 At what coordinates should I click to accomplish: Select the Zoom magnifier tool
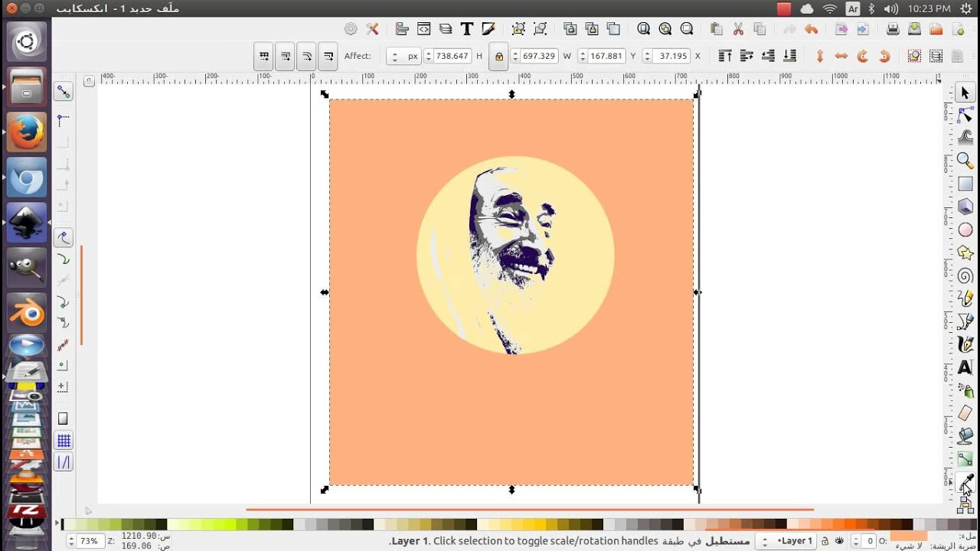coord(965,161)
